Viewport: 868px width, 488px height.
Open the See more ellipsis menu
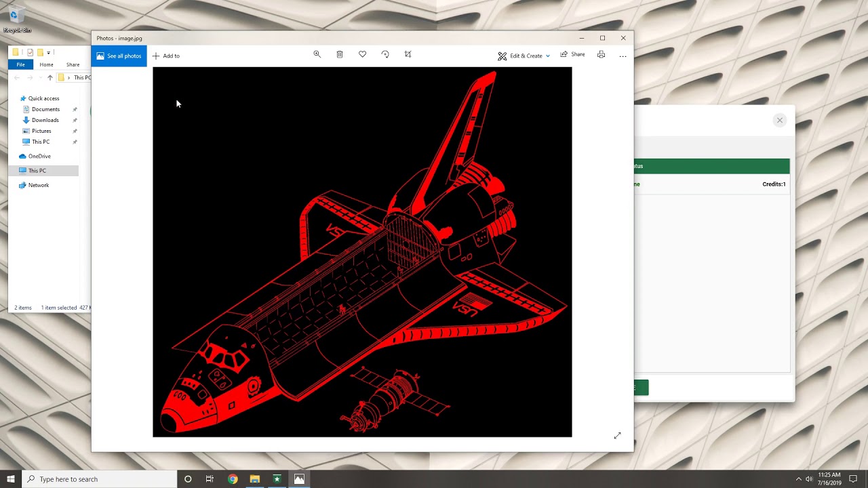pyautogui.click(x=623, y=56)
